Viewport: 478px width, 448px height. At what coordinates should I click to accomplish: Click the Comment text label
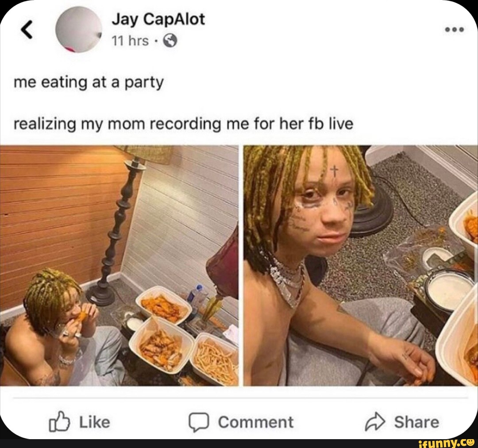[256, 422]
